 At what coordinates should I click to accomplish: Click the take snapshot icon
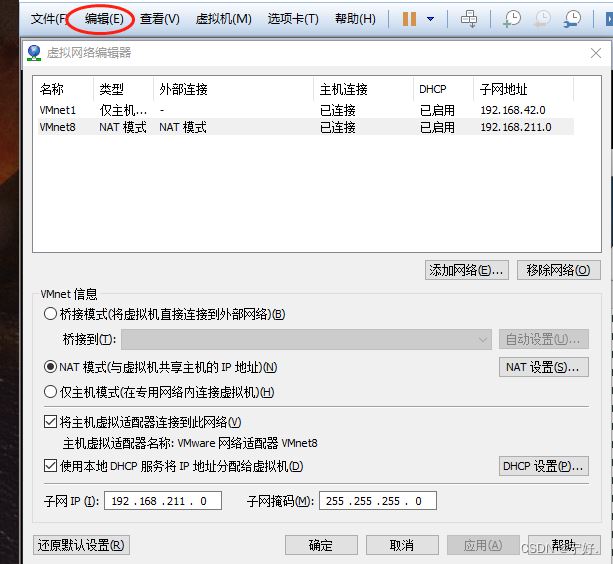click(512, 18)
